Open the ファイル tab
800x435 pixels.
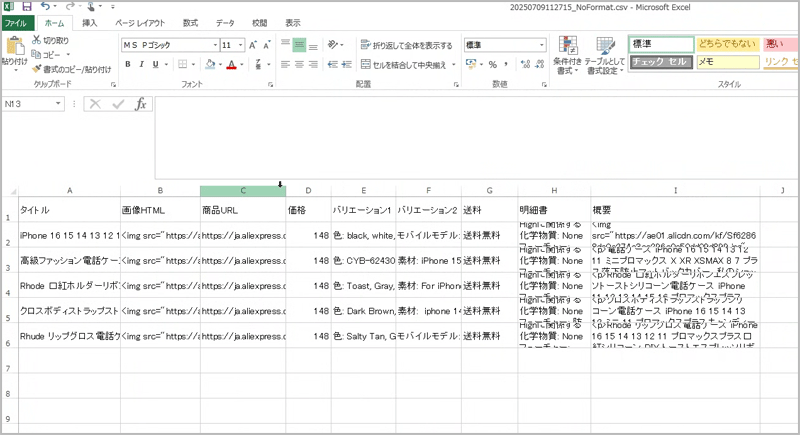(x=16, y=23)
